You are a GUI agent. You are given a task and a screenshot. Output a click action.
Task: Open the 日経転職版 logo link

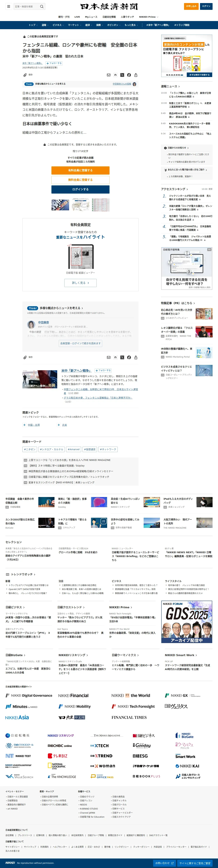(17, 736)
